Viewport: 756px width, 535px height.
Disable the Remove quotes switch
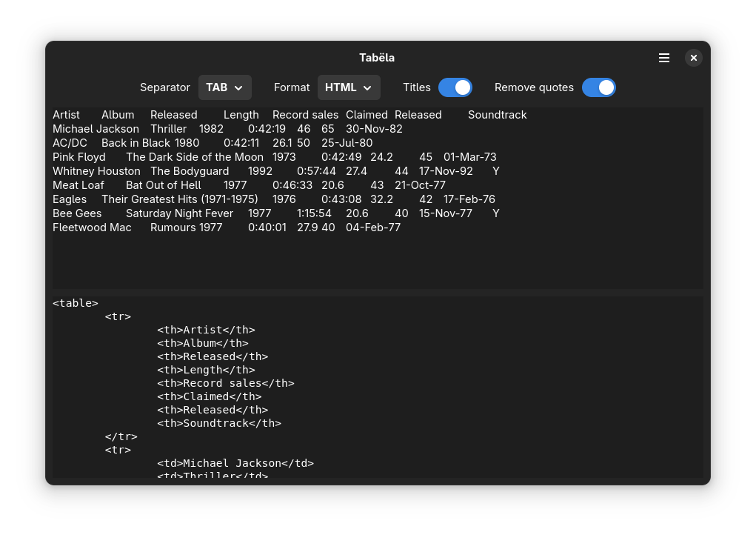pos(598,87)
